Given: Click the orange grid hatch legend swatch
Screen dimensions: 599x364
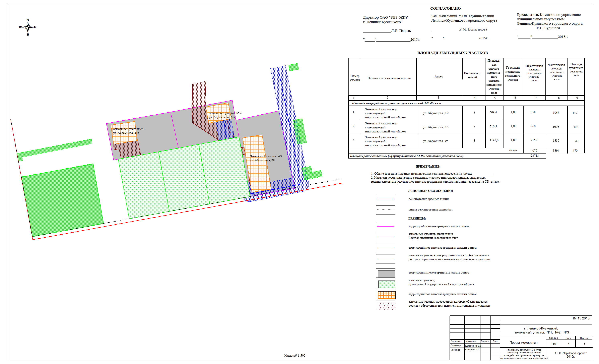Looking at the screenshot, I should coord(386,295).
